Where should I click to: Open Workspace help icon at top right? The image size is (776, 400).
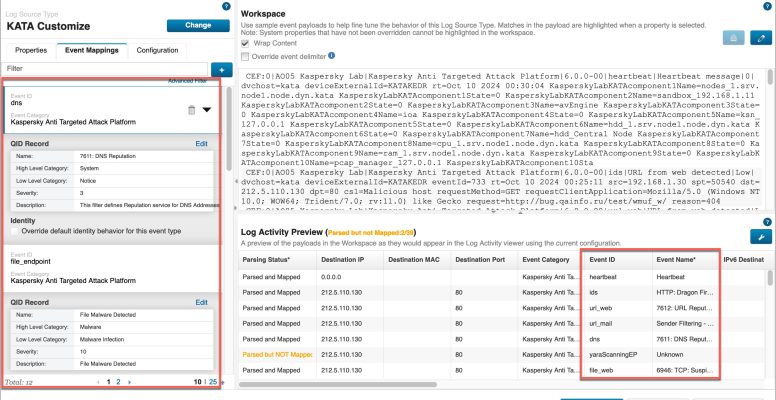point(768,6)
